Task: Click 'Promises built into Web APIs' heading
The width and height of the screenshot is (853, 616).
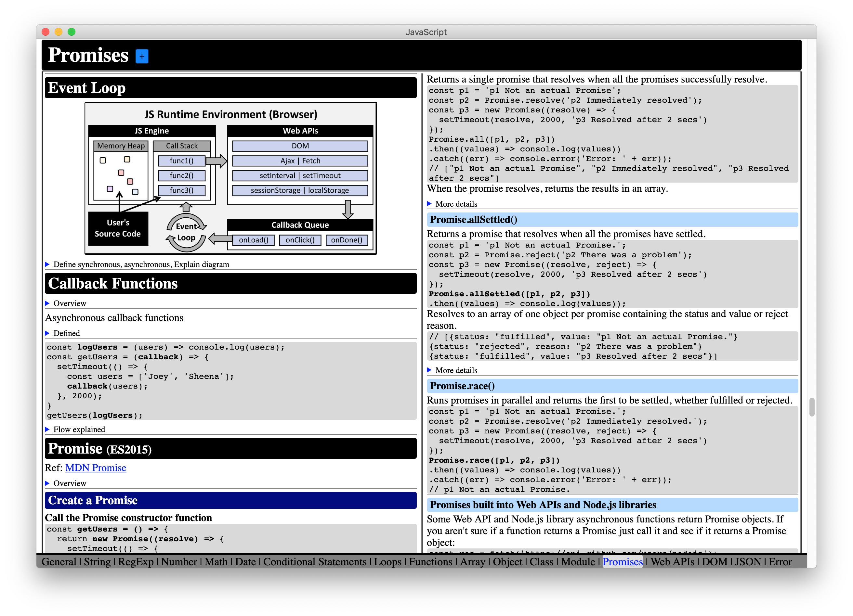Action: tap(612, 505)
